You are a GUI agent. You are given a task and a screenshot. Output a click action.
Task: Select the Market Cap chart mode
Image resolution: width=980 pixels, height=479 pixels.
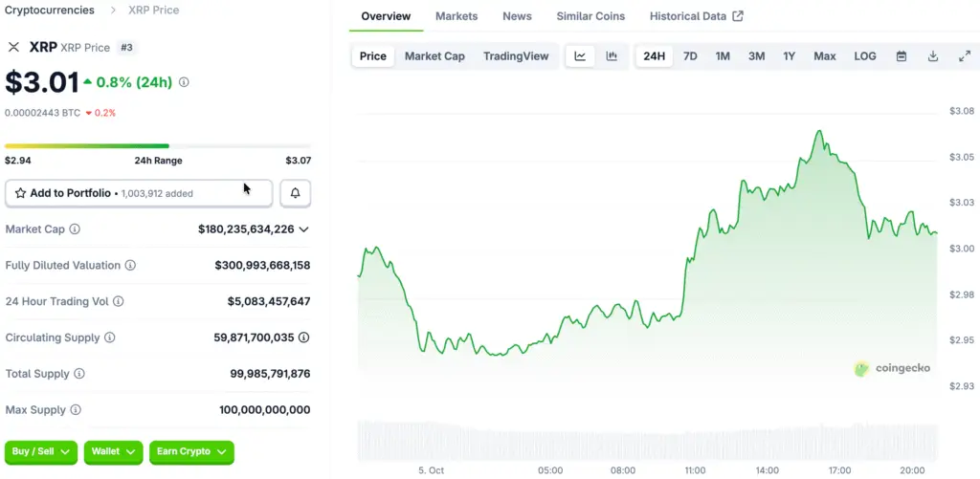coord(434,56)
